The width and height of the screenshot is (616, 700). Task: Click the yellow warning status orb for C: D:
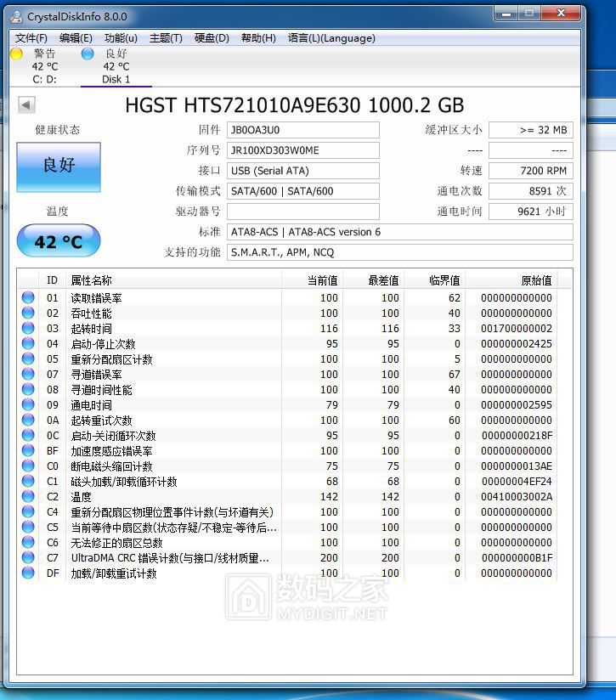tap(16, 54)
